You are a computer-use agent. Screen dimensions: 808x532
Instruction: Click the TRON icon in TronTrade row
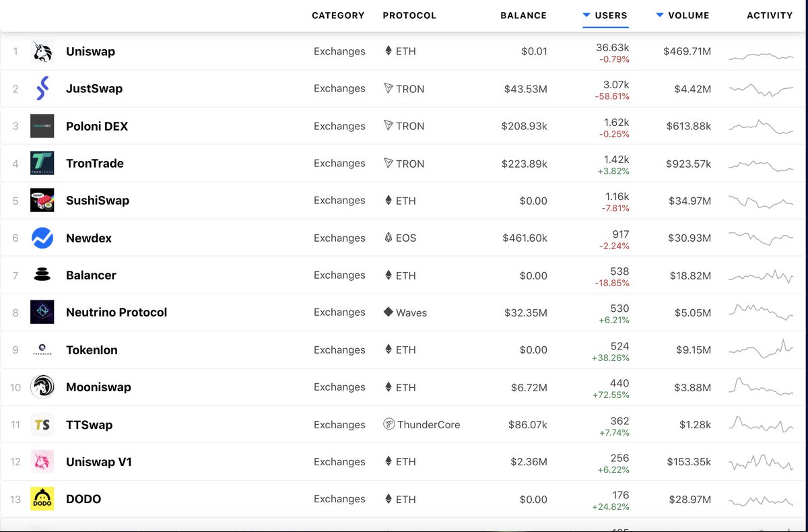click(x=388, y=163)
